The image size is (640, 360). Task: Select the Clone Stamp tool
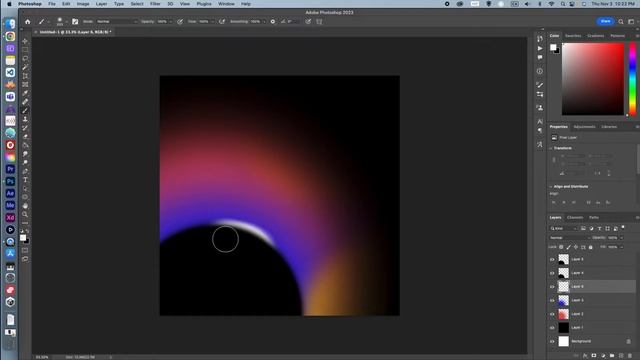pos(25,119)
